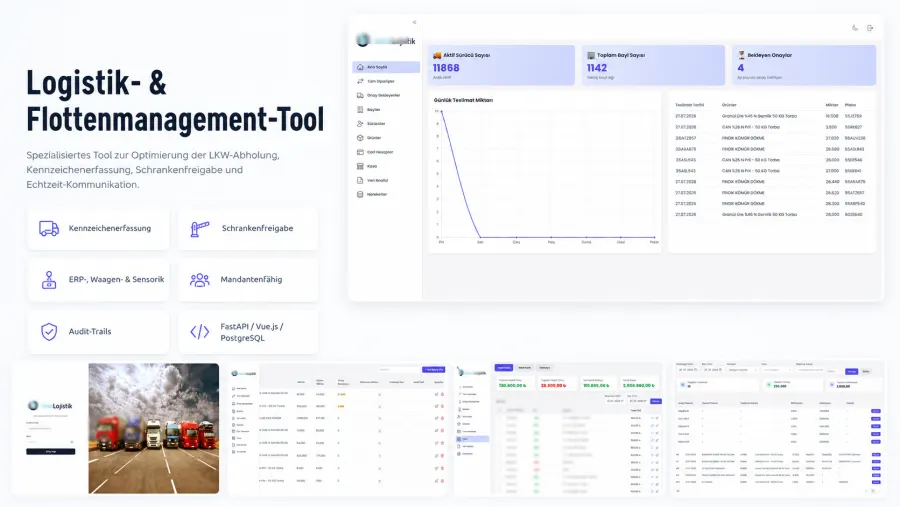Screen dimensions: 900x507
Task: Click the Mandantenfähig feature card
Action: [248, 280]
